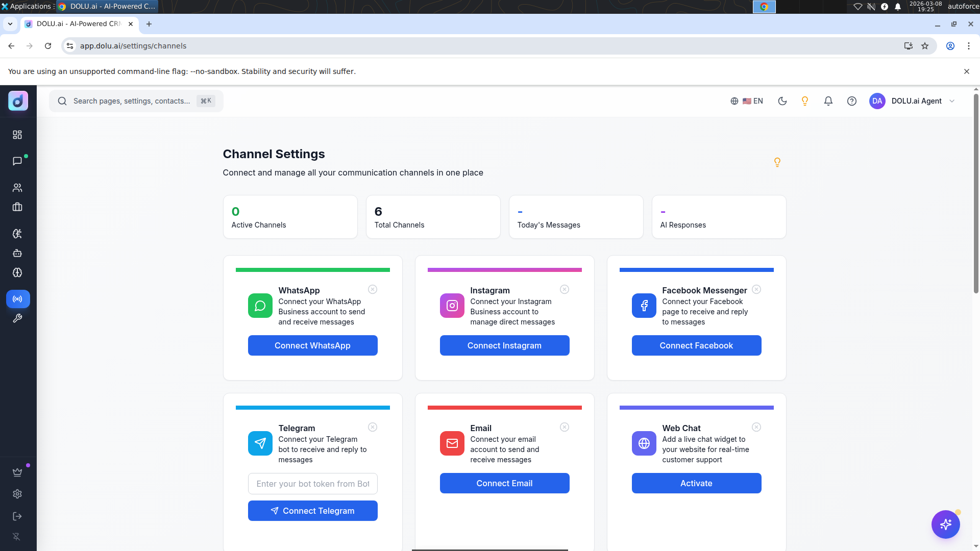Select the DOLU.ai browser tab
Image resolution: width=980 pixels, height=551 pixels.
(x=79, y=24)
